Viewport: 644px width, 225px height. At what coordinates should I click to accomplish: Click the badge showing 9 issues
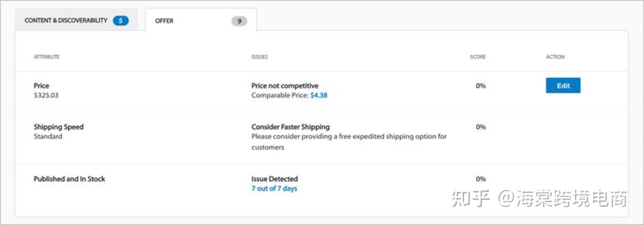(x=239, y=21)
